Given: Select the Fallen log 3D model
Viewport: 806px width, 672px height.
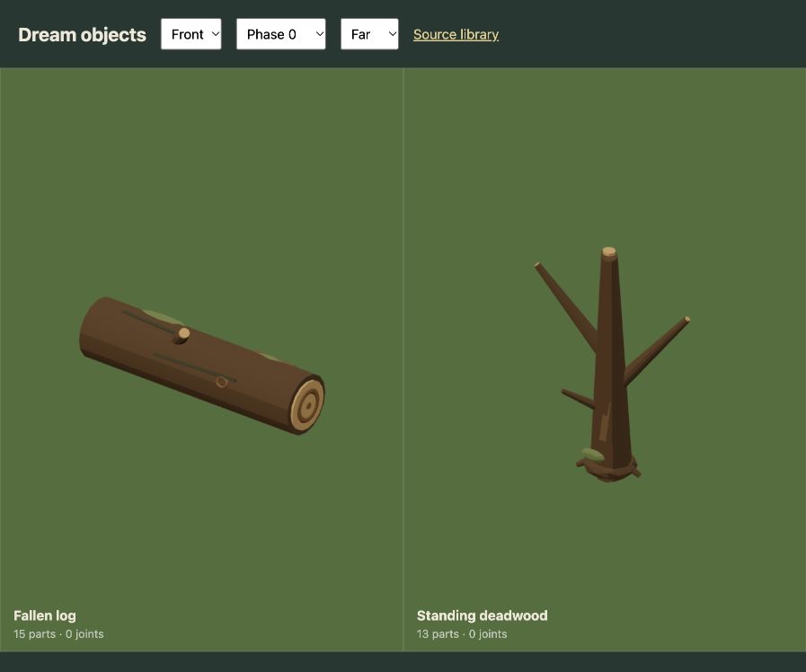Looking at the screenshot, I should coord(202,365).
